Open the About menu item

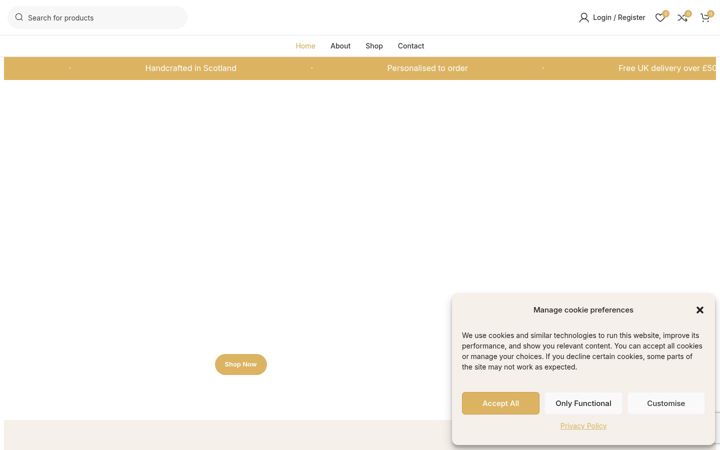[x=340, y=46]
